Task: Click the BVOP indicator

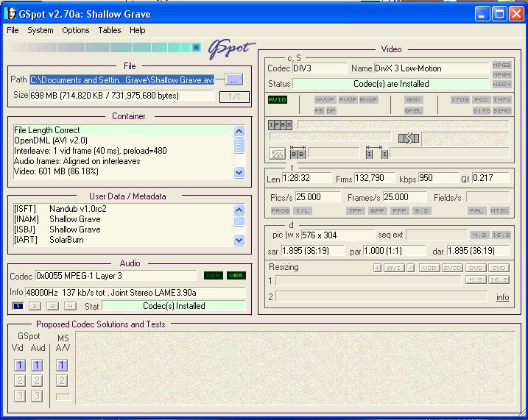Action: point(369,99)
